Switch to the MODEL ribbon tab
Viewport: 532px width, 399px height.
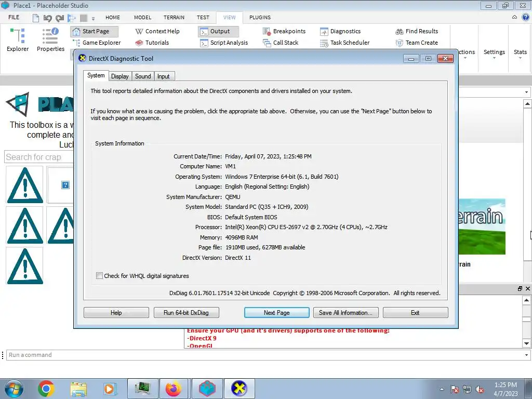point(142,17)
